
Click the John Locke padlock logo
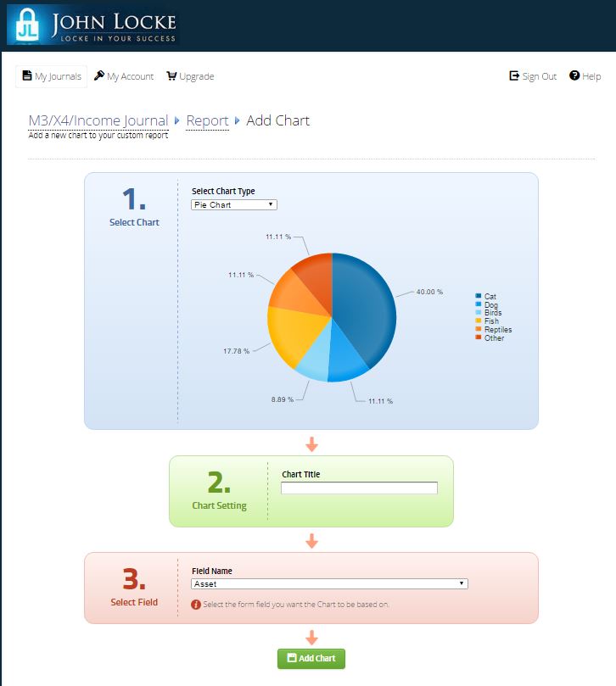point(27,25)
